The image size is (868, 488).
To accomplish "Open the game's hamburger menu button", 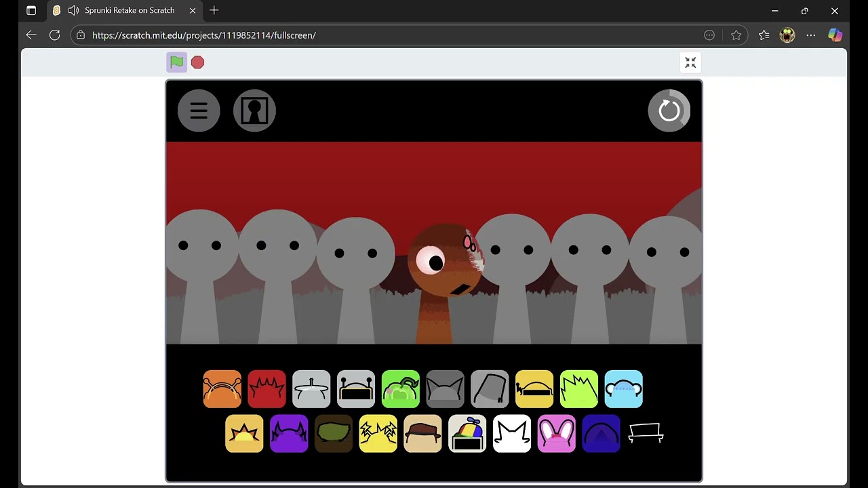I will tap(199, 110).
